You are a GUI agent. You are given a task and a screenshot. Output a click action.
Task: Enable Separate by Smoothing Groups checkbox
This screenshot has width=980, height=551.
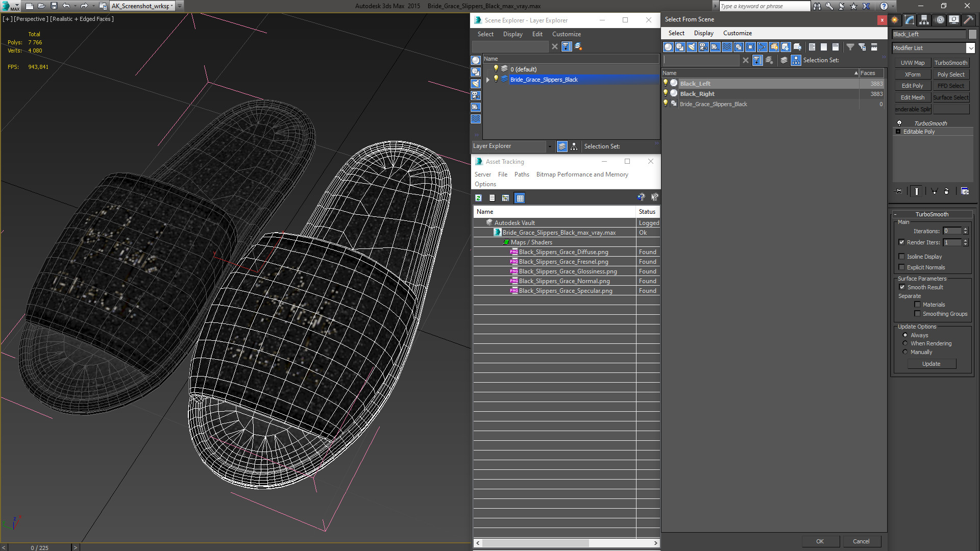[x=917, y=314]
